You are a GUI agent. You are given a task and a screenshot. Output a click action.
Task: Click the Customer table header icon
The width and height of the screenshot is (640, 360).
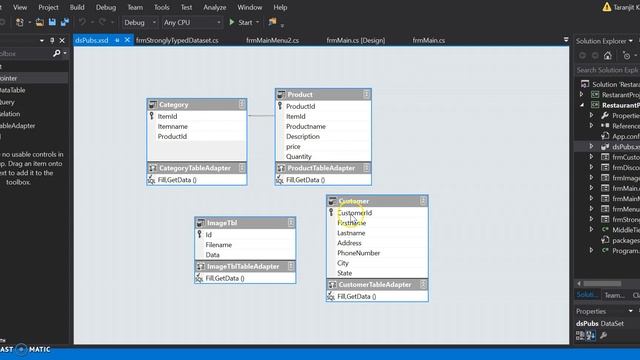coord(332,201)
